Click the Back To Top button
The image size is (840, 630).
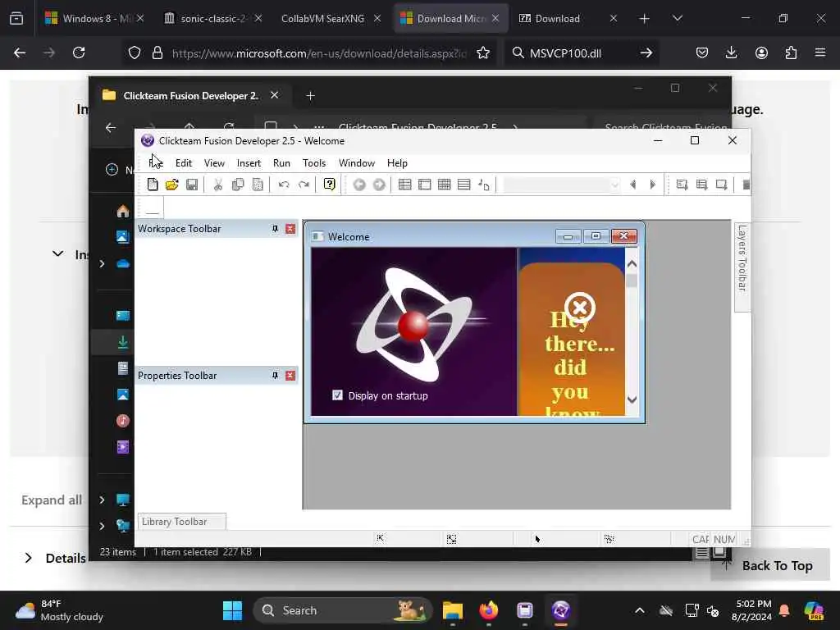tap(769, 565)
